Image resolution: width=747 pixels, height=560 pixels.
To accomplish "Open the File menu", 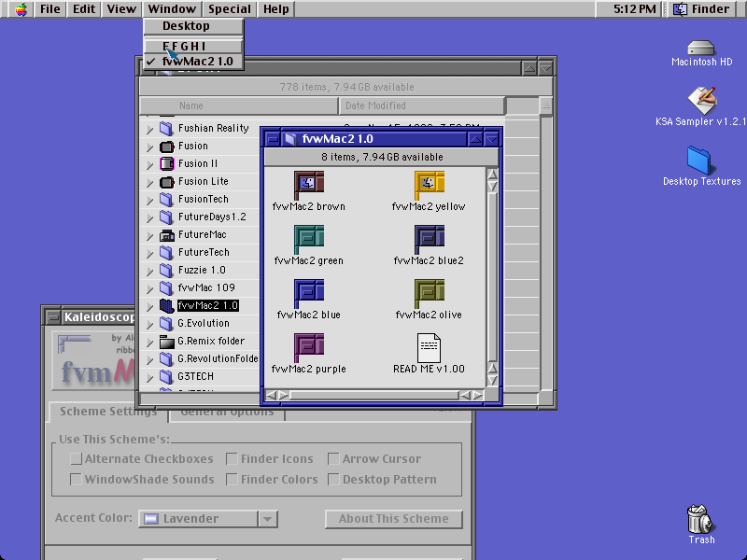I will [50, 9].
